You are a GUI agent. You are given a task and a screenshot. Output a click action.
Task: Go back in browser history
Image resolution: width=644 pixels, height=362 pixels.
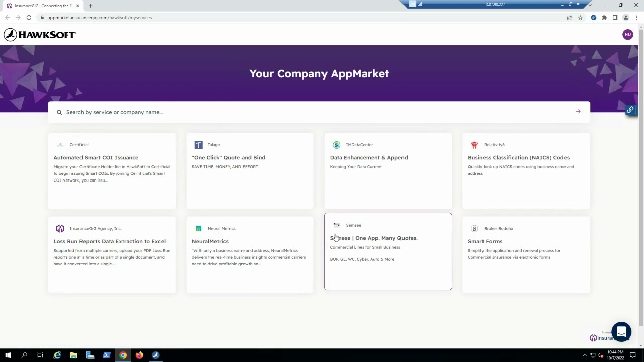(7, 18)
